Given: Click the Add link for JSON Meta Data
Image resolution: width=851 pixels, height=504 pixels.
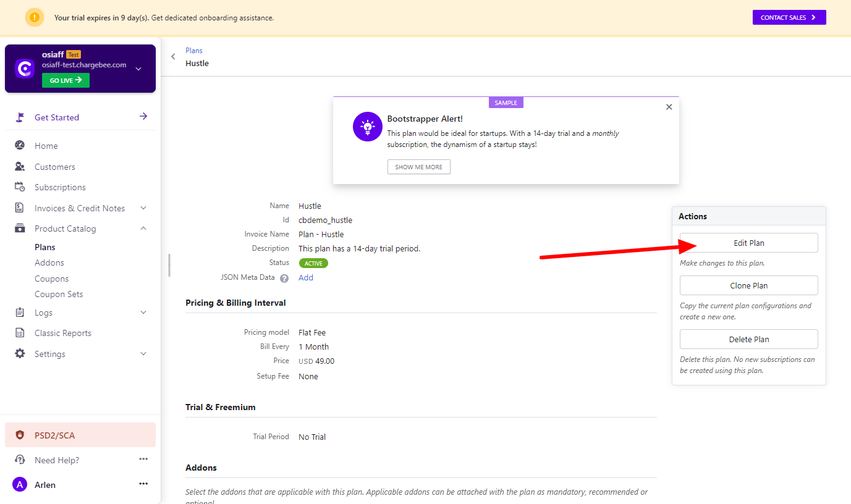Looking at the screenshot, I should (x=306, y=277).
